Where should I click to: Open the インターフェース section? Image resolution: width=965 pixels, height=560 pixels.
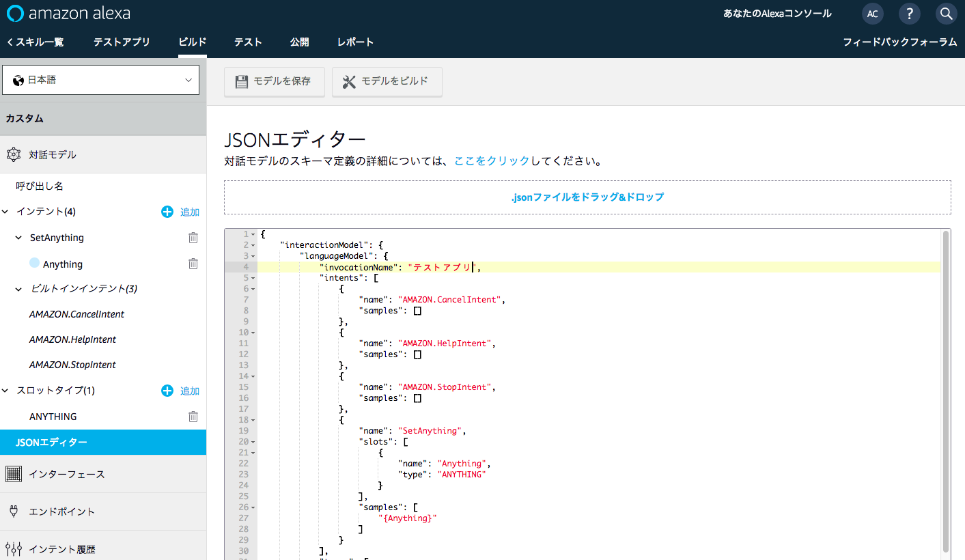pyautogui.click(x=102, y=474)
